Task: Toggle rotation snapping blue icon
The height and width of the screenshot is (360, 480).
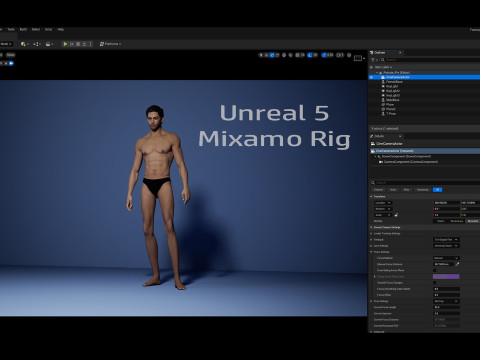Action: [x=310, y=55]
